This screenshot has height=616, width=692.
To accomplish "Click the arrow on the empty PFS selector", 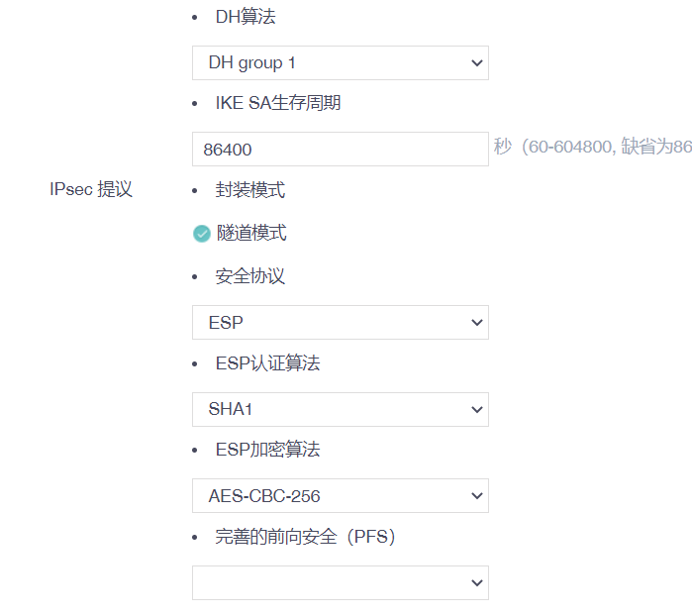I will pyautogui.click(x=477, y=582).
